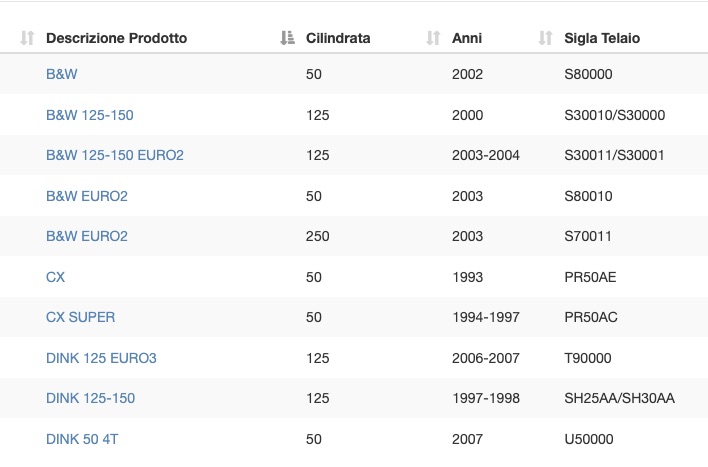
Task: Click the Sigla Telaio sort icon
Action: pyautogui.click(x=545, y=38)
